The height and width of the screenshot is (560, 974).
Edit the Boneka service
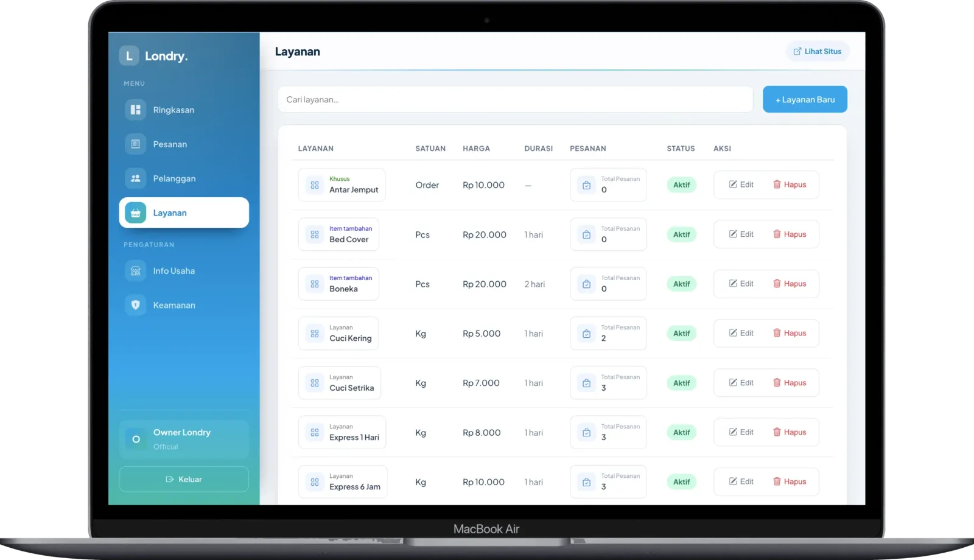(741, 284)
